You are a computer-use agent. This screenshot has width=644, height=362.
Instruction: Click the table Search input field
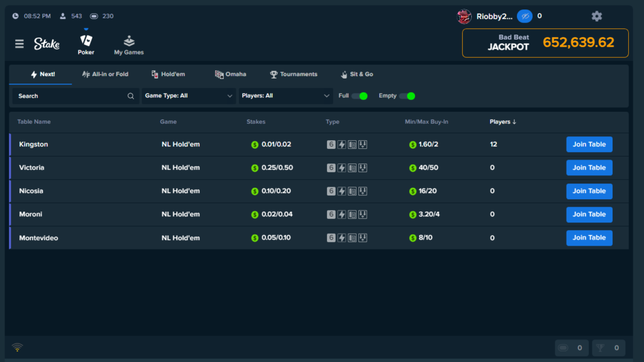pos(69,96)
